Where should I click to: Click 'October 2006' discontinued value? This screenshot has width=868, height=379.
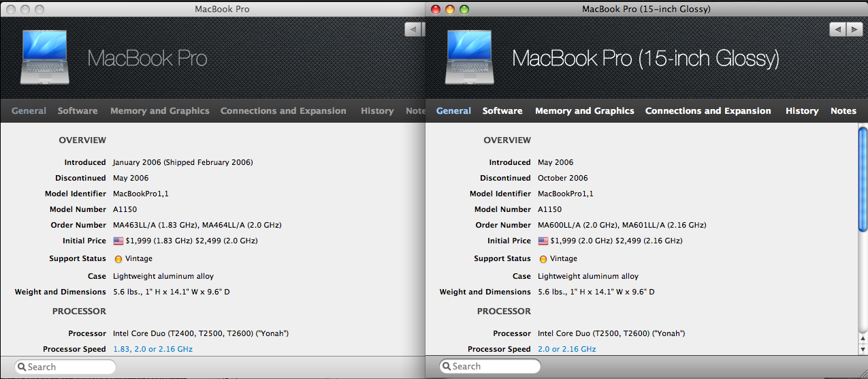pyautogui.click(x=562, y=178)
